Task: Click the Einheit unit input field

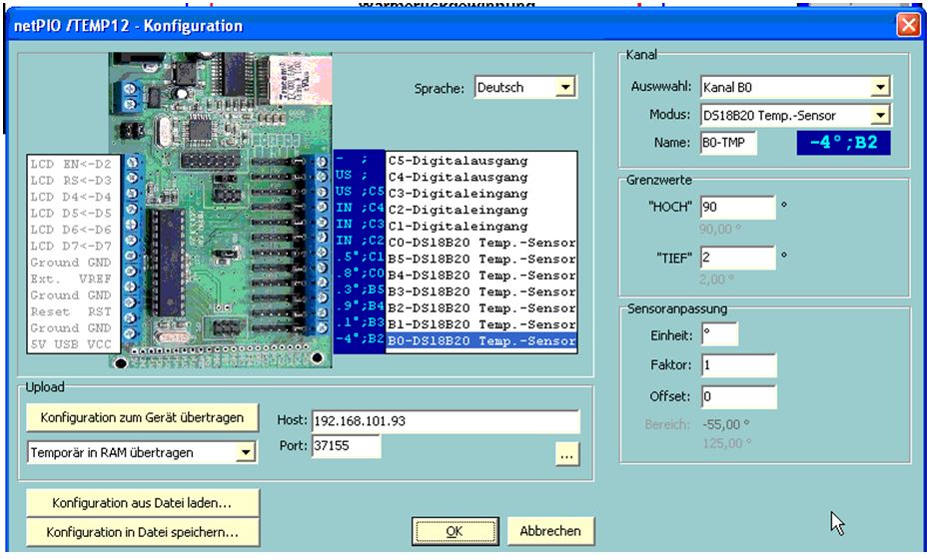Action: [719, 334]
